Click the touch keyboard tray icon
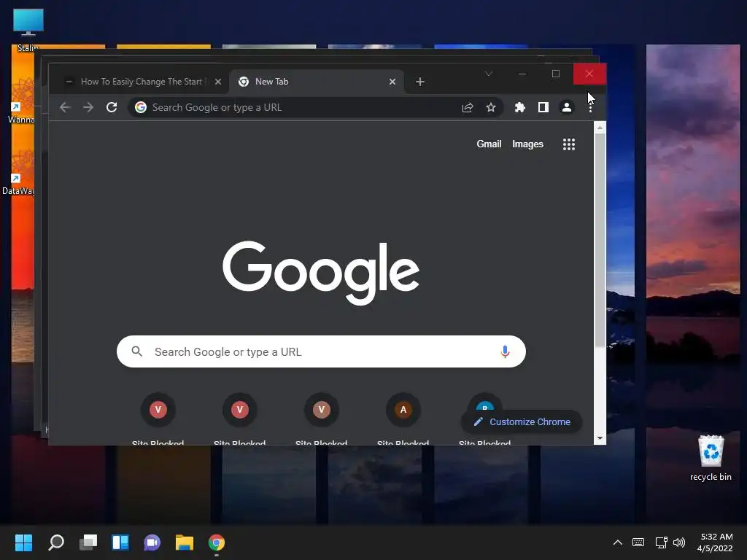 pos(638,542)
